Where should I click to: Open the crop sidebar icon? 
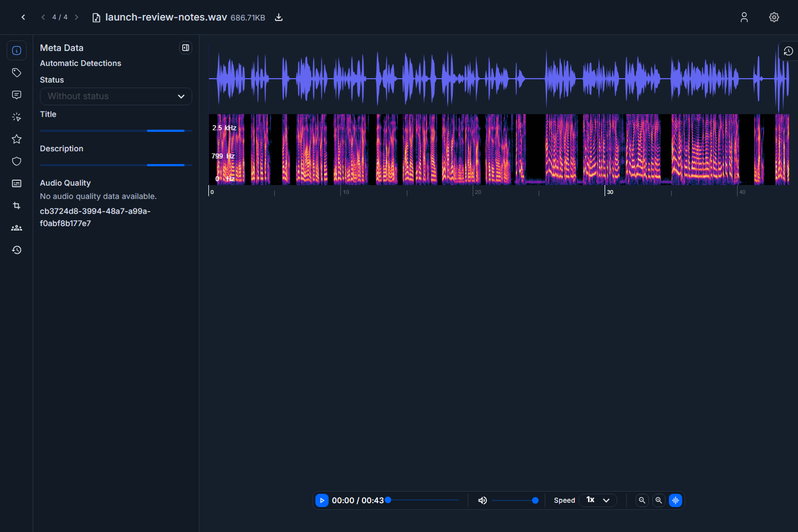pyautogui.click(x=17, y=206)
